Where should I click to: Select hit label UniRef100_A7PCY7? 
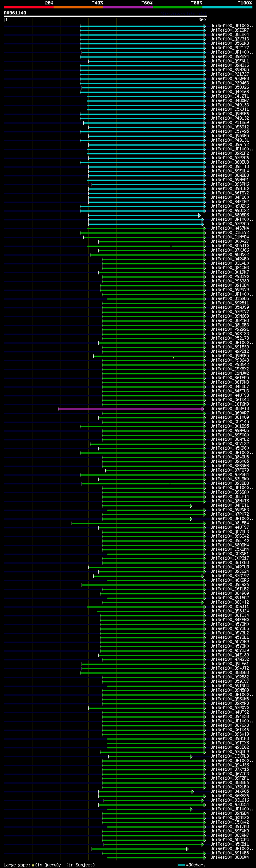pyautogui.click(x=230, y=312)
